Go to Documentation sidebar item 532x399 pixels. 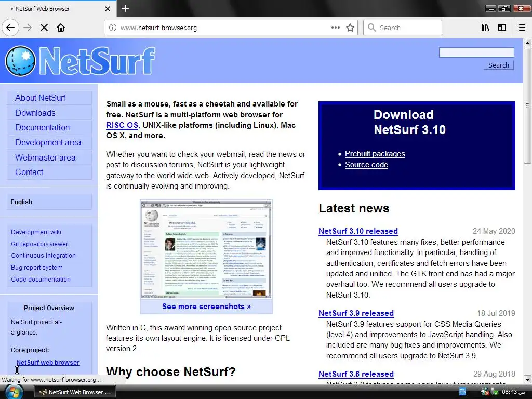pyautogui.click(x=49, y=128)
